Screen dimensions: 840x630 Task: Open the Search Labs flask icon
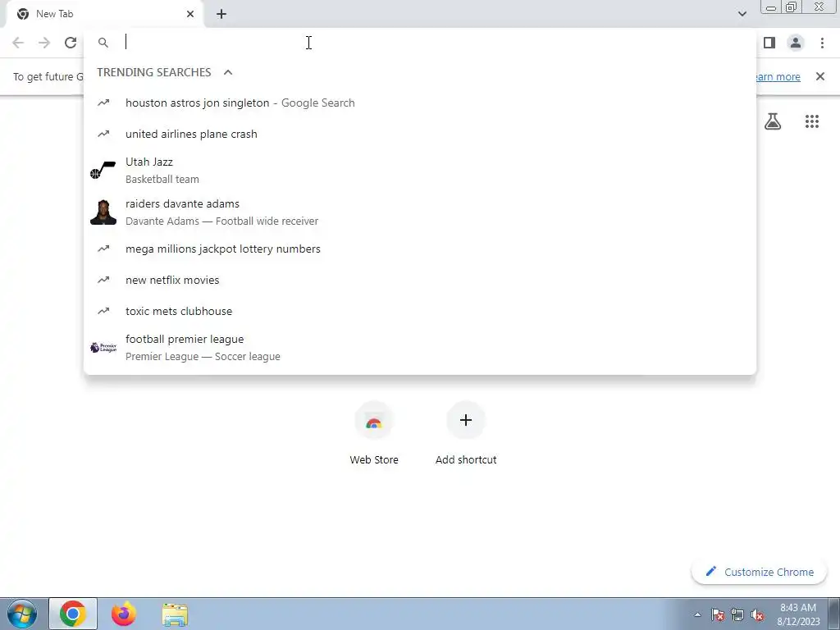point(773,121)
